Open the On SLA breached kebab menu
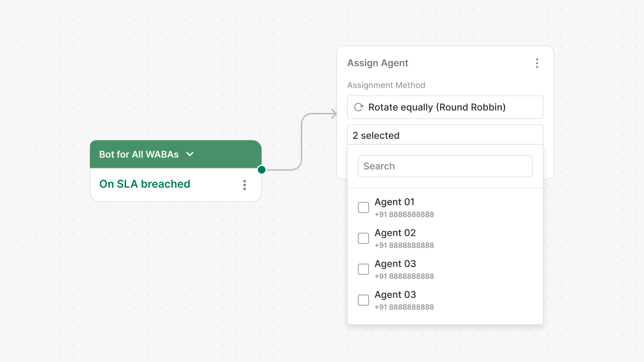The image size is (644, 362). coord(245,185)
